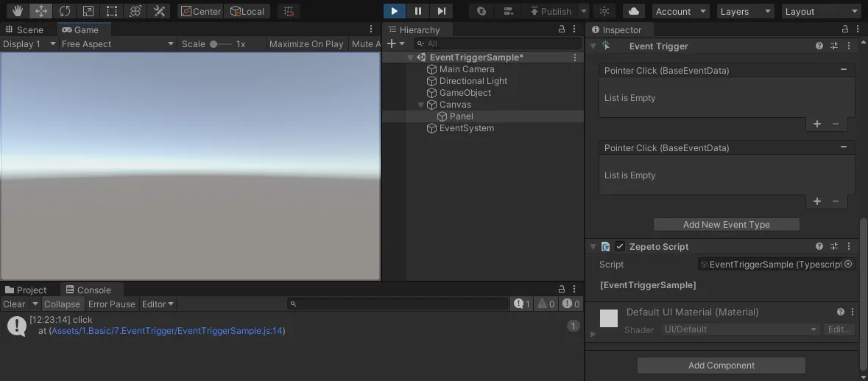Click Add New Event Type button
868x381 pixels.
point(727,224)
